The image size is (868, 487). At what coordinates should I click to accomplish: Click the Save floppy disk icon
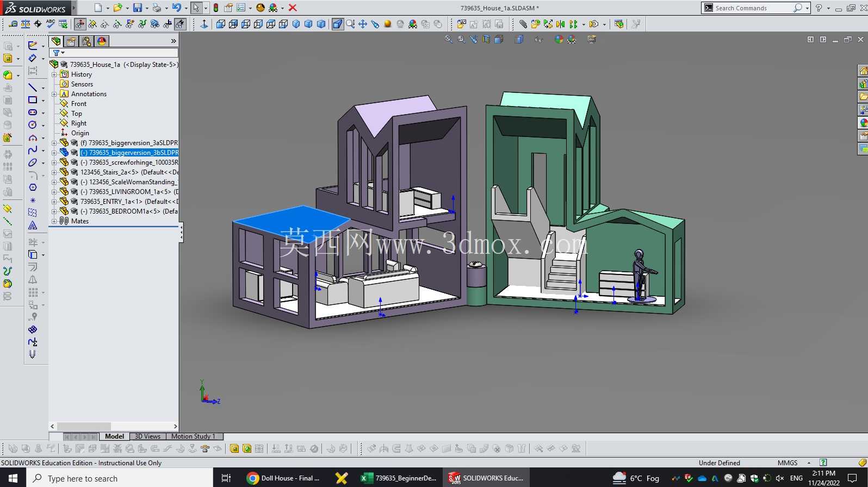point(138,8)
